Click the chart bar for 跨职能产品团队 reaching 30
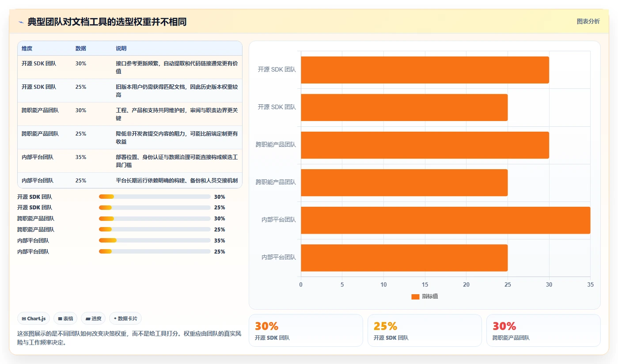 [x=425, y=145]
